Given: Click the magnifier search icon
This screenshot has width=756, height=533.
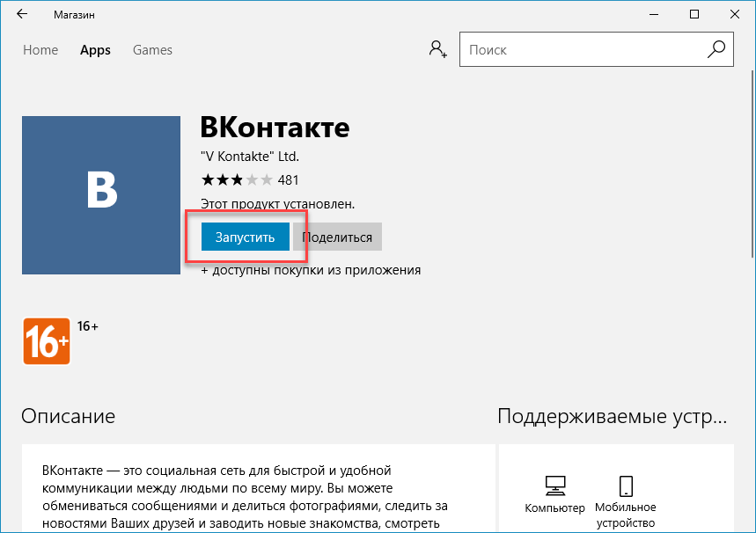Looking at the screenshot, I should [x=716, y=49].
